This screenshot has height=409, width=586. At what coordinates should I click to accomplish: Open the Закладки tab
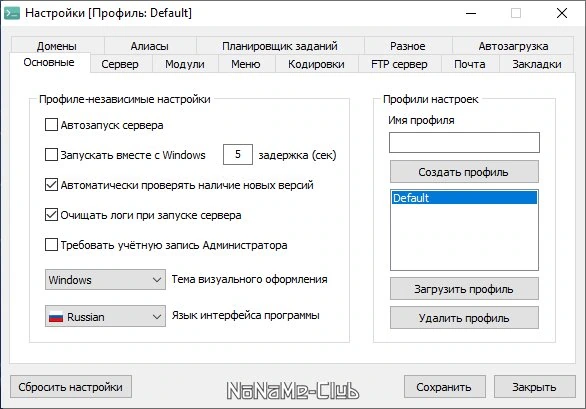pyautogui.click(x=536, y=64)
